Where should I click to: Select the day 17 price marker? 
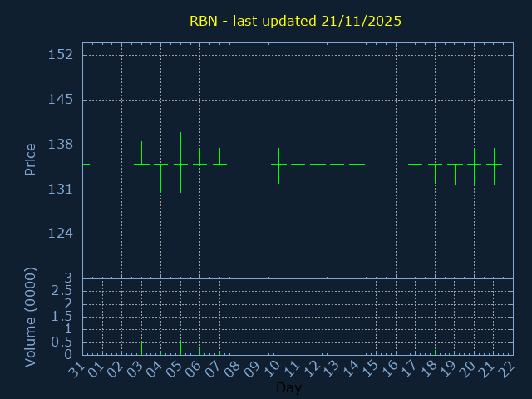[415, 165]
